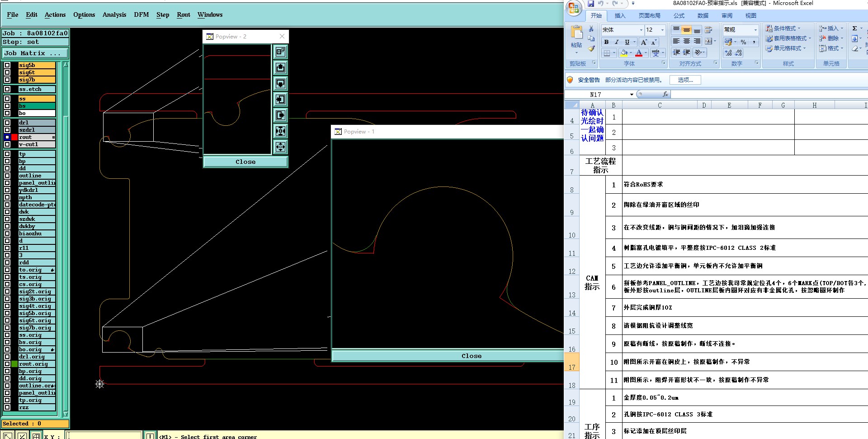Viewport: 868px width, 439px height.
Task: Click the zoom-to-fit icon with inward arrows in Popview-2
Action: pyautogui.click(x=280, y=131)
